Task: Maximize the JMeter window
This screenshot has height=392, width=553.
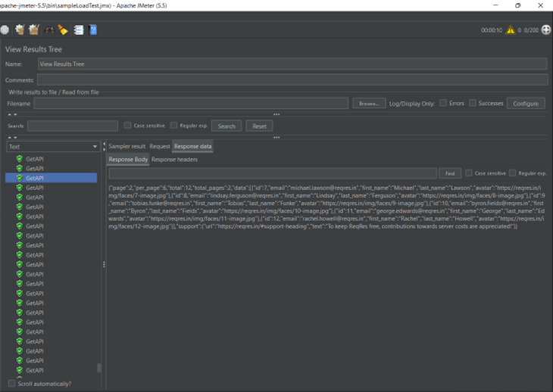Action: [x=517, y=5]
